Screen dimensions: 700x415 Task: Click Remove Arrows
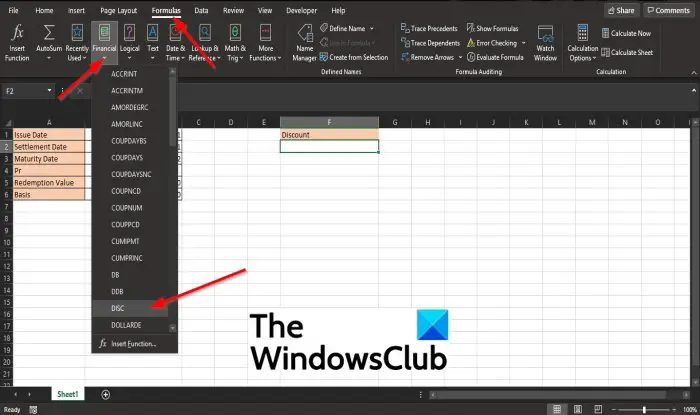pyautogui.click(x=428, y=57)
